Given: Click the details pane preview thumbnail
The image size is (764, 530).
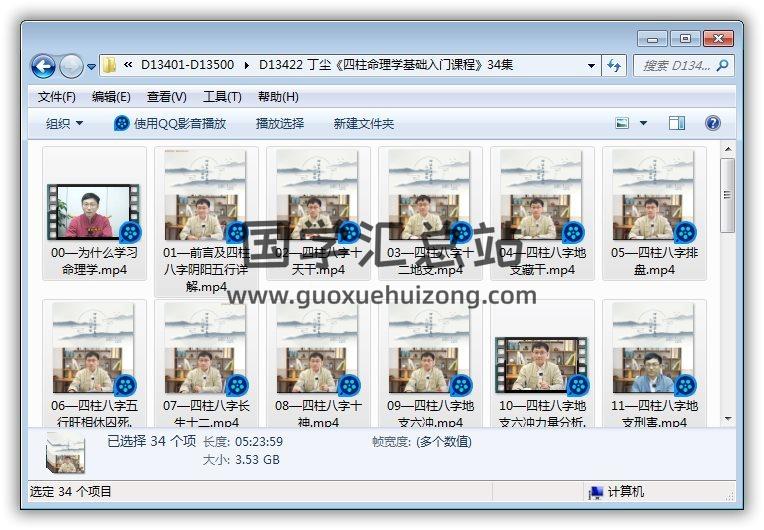Looking at the screenshot, I should pyautogui.click(x=66, y=454).
